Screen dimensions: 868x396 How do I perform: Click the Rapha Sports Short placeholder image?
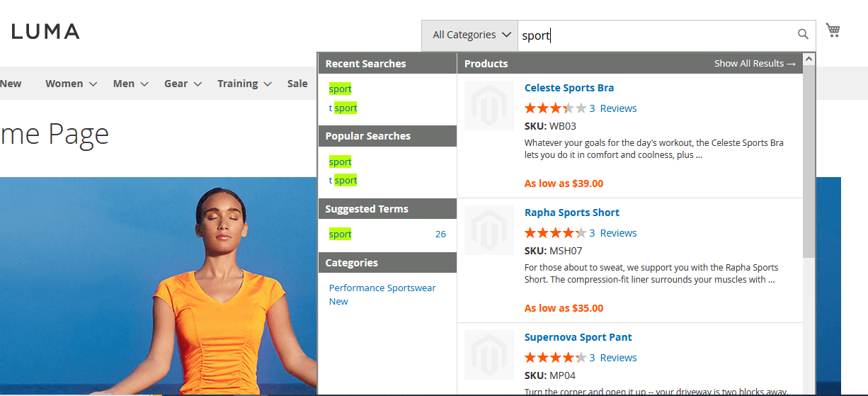489,230
